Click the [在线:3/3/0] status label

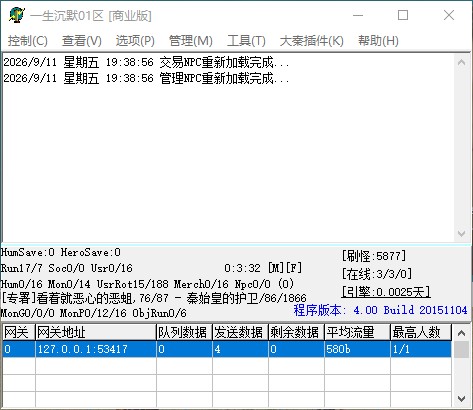tap(377, 274)
